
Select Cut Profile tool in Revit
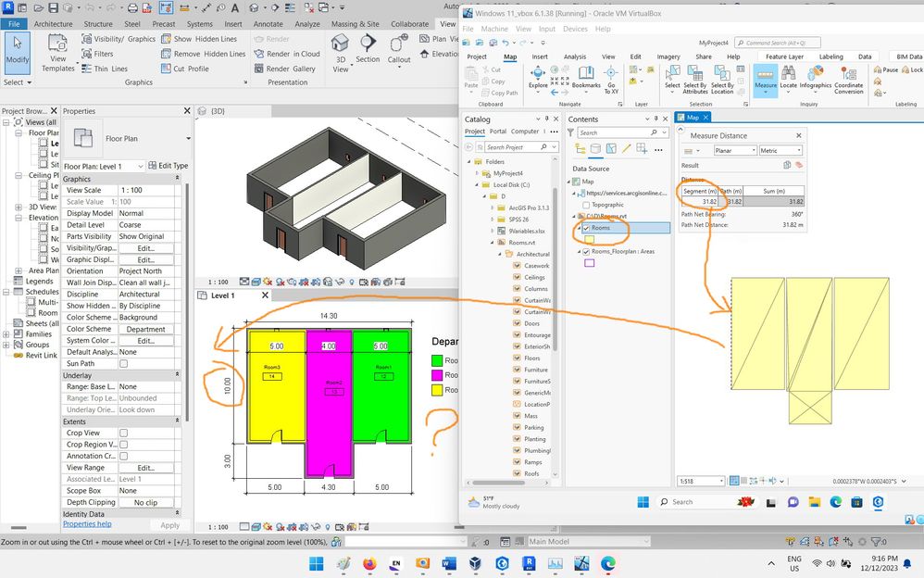(x=185, y=69)
